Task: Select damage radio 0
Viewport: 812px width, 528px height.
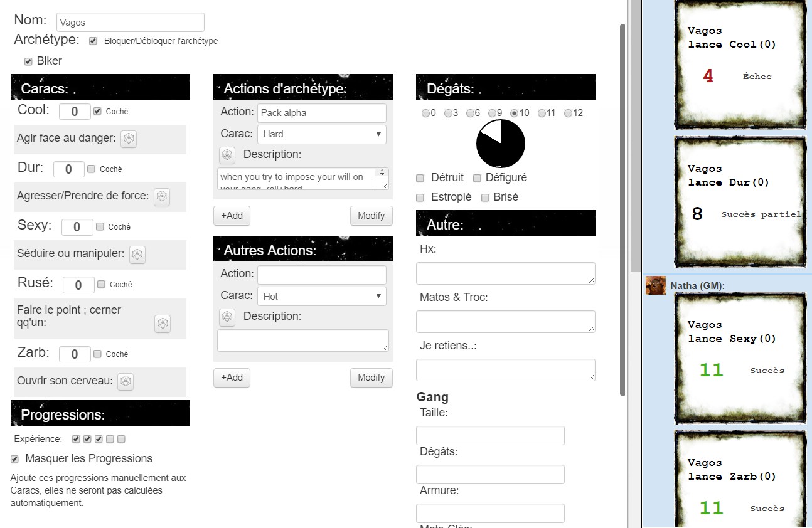Action: (x=425, y=114)
